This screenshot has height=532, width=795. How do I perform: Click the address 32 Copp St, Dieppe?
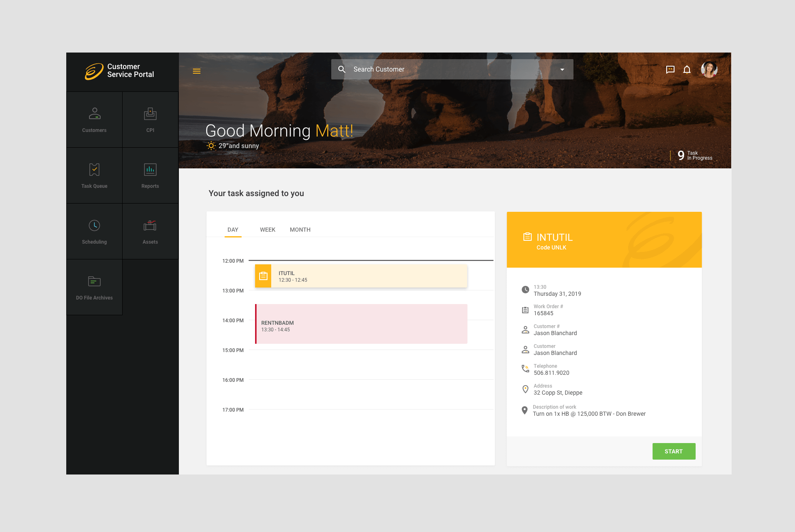point(558,393)
